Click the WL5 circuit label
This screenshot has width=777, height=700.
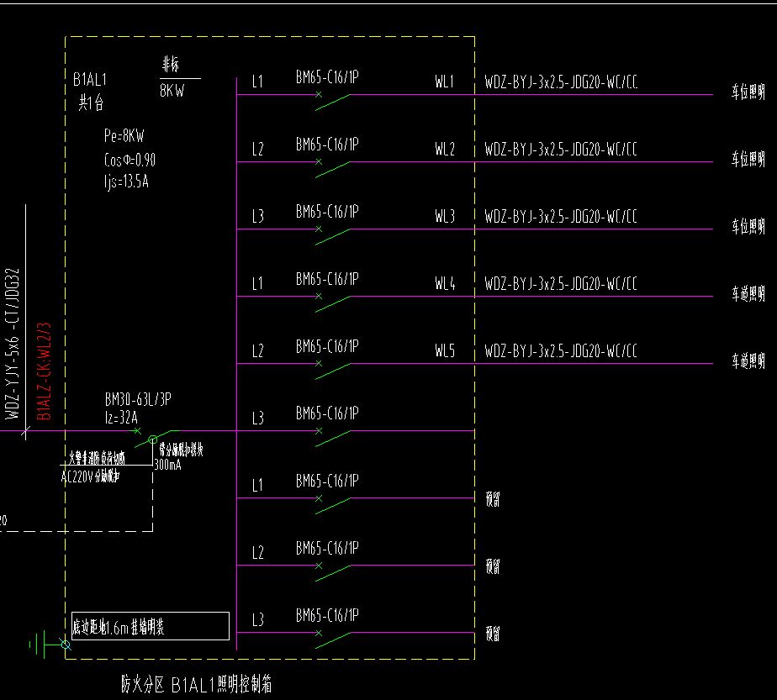(445, 350)
